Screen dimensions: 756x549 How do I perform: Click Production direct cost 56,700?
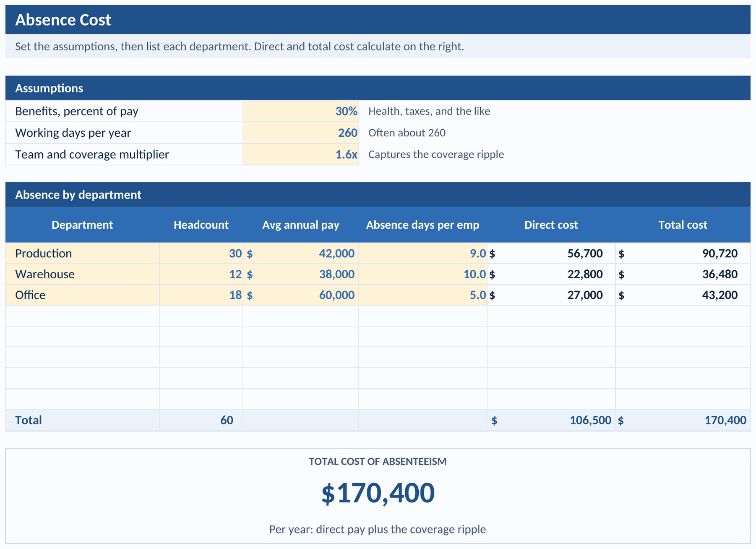551,254
